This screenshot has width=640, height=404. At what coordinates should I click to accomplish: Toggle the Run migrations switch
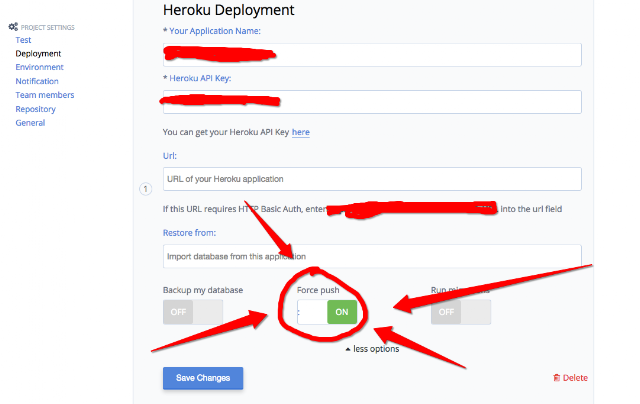tap(461, 312)
